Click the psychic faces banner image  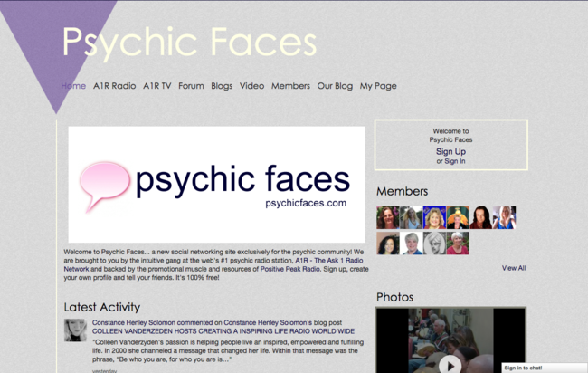pos(217,185)
